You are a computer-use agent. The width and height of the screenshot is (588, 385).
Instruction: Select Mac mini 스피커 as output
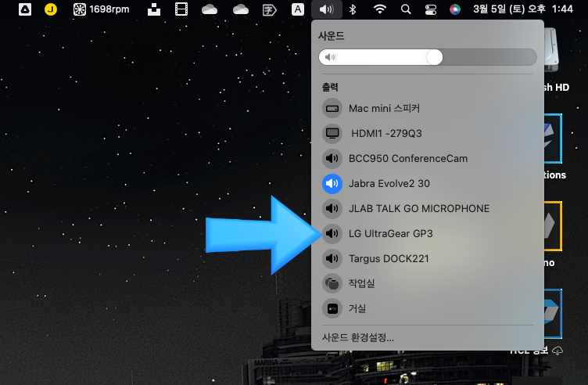click(428, 109)
